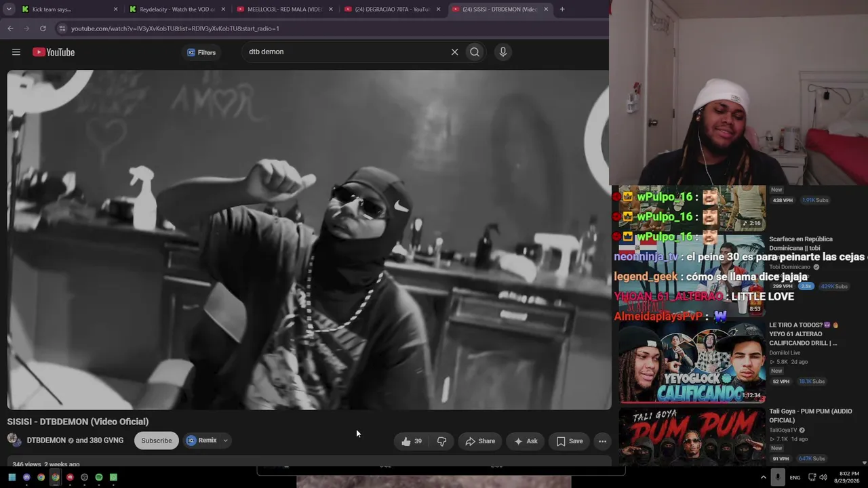Subscribe to the DTBDEMON channel
The width and height of the screenshot is (868, 488).
(157, 441)
